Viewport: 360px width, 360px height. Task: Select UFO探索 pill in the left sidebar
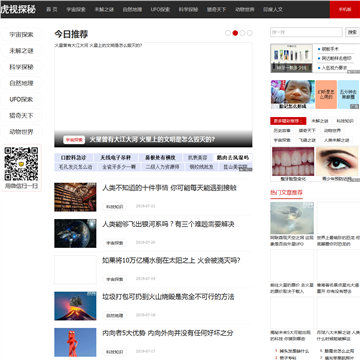click(x=21, y=99)
